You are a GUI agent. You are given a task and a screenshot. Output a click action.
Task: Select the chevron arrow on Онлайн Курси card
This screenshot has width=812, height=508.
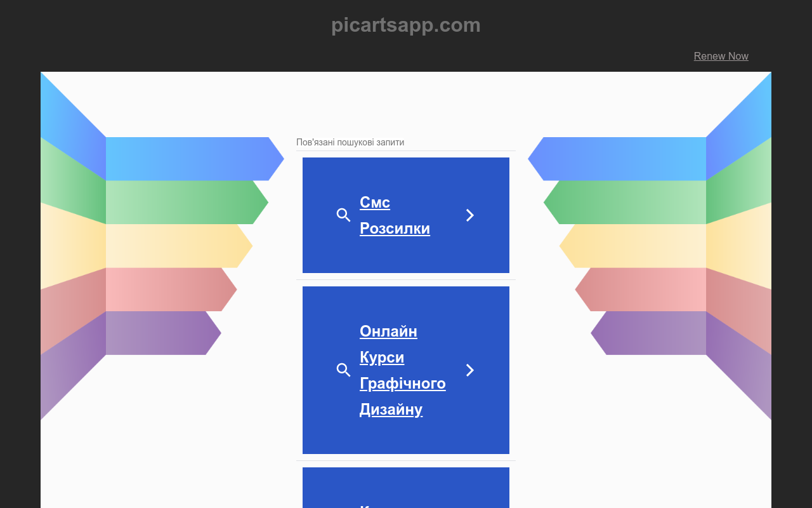pos(470,370)
